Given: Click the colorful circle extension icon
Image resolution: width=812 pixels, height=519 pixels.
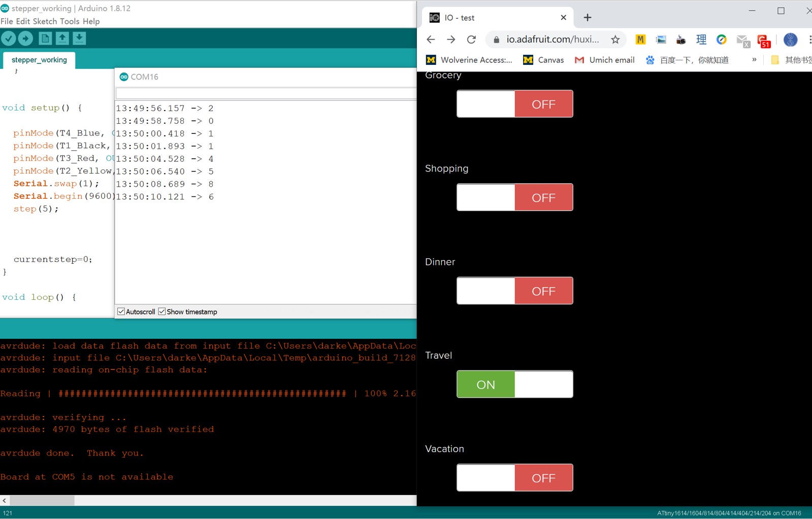Looking at the screenshot, I should [x=722, y=39].
